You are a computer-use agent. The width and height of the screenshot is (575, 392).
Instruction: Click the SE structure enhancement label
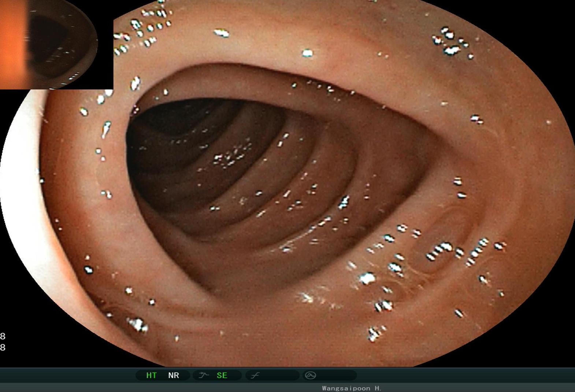(222, 376)
